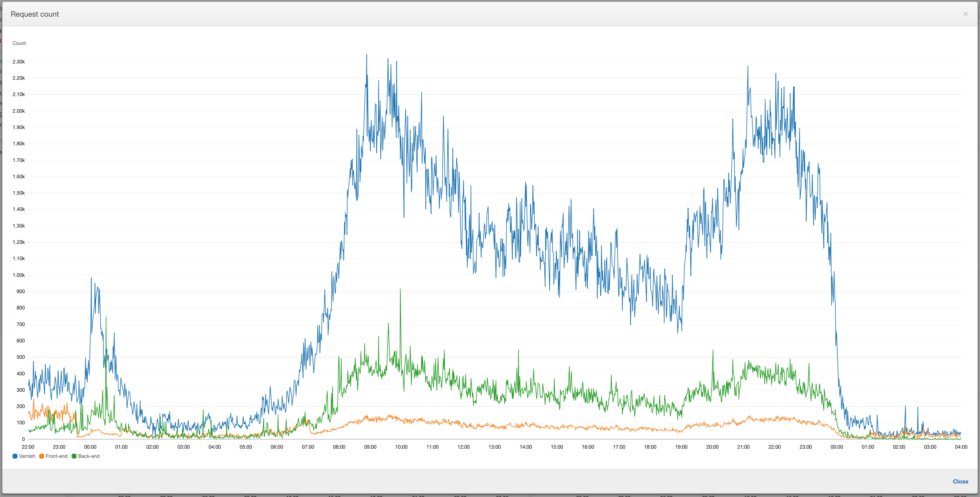Click the Request count dialog title

(x=34, y=14)
